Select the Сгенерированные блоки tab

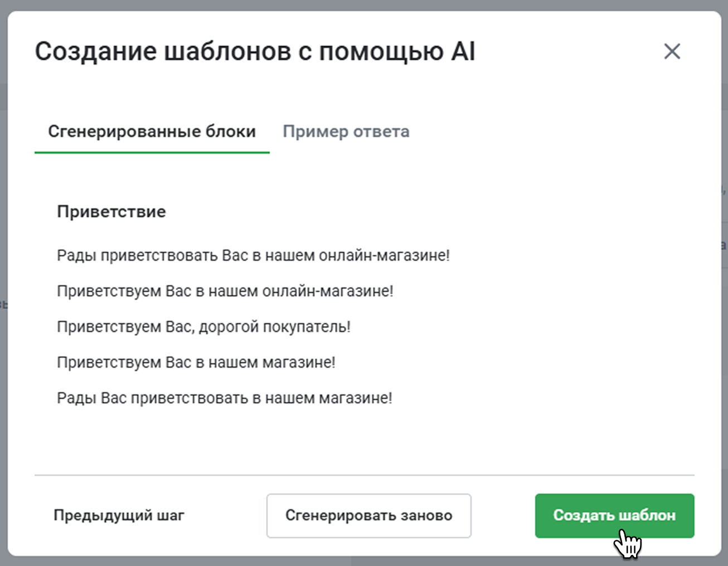[152, 131]
